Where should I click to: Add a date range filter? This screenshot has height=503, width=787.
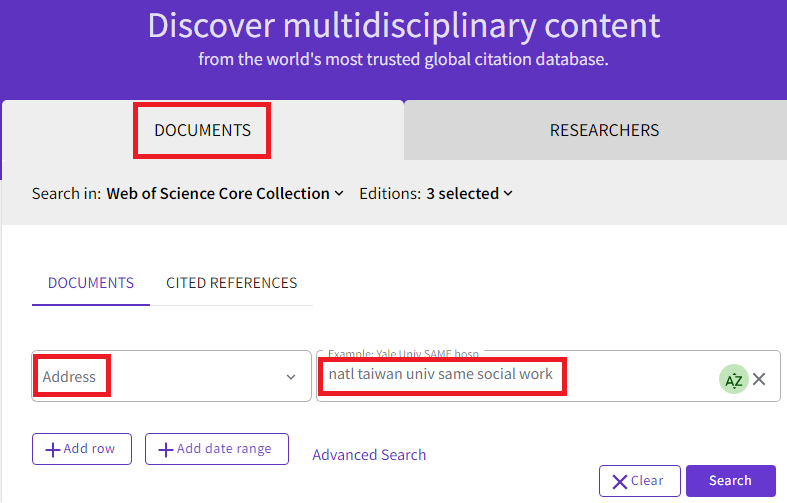point(217,449)
